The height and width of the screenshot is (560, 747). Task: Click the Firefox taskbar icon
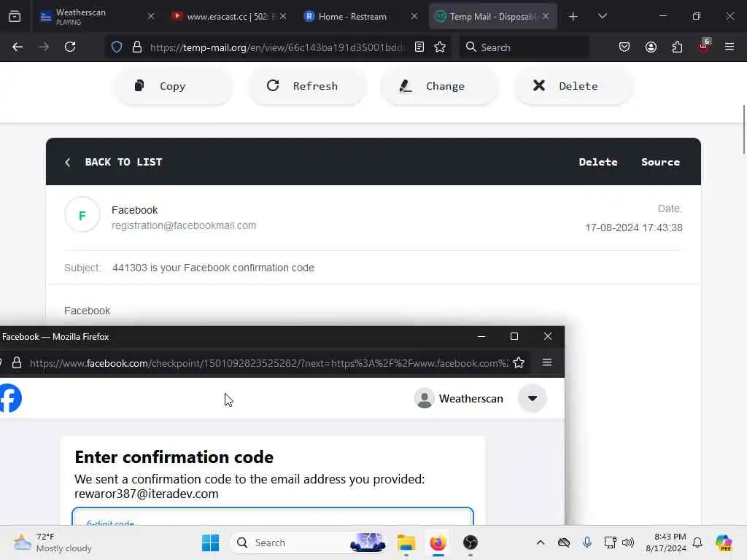click(x=438, y=542)
